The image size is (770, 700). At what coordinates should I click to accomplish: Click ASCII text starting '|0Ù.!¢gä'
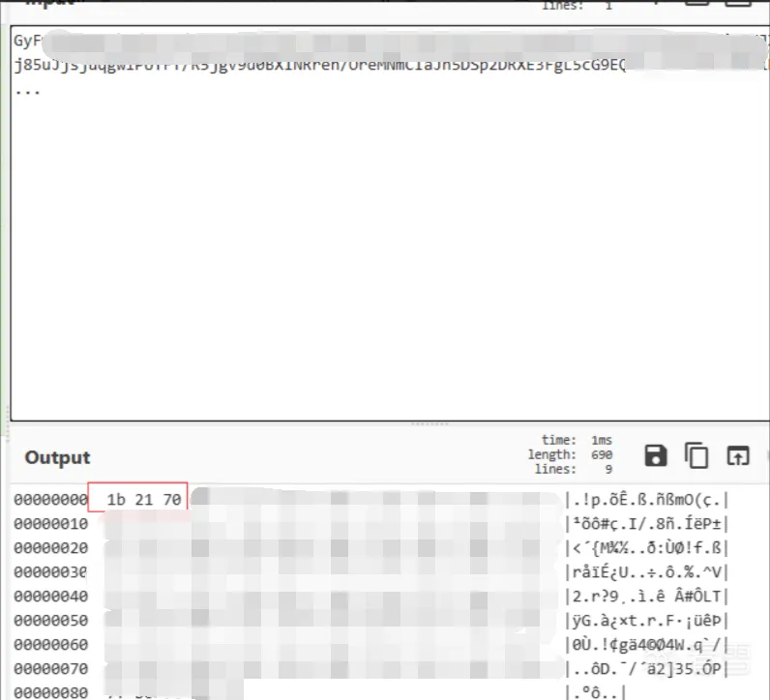tap(646, 644)
